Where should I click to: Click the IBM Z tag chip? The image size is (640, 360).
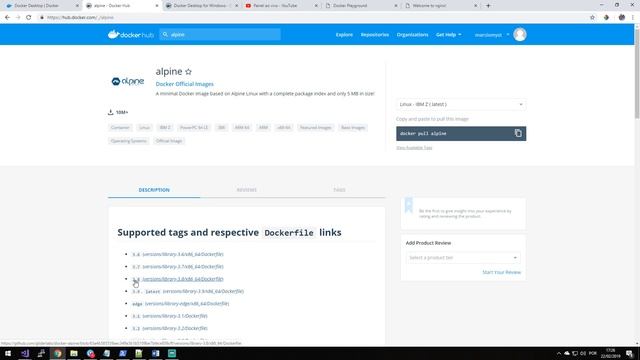pos(165,128)
